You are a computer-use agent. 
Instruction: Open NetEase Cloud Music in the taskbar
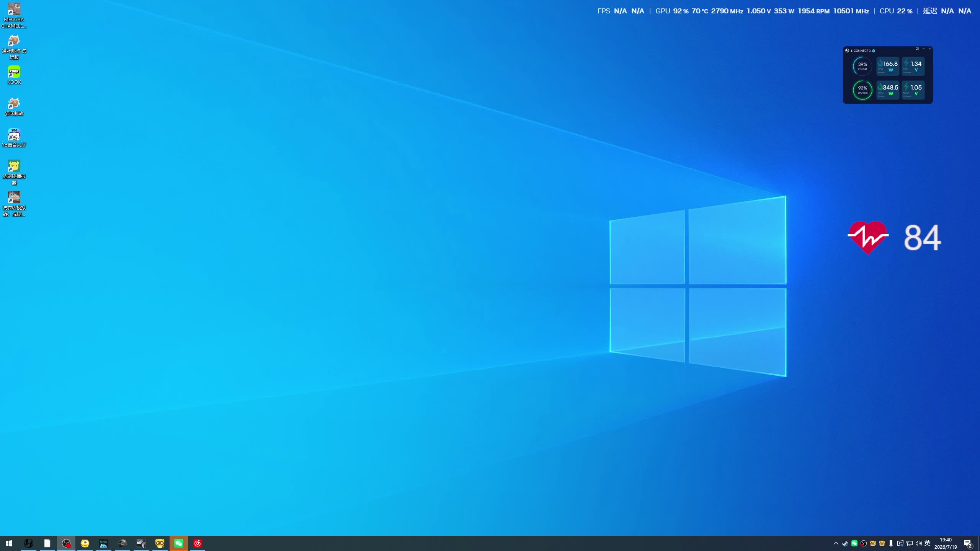[x=198, y=543]
